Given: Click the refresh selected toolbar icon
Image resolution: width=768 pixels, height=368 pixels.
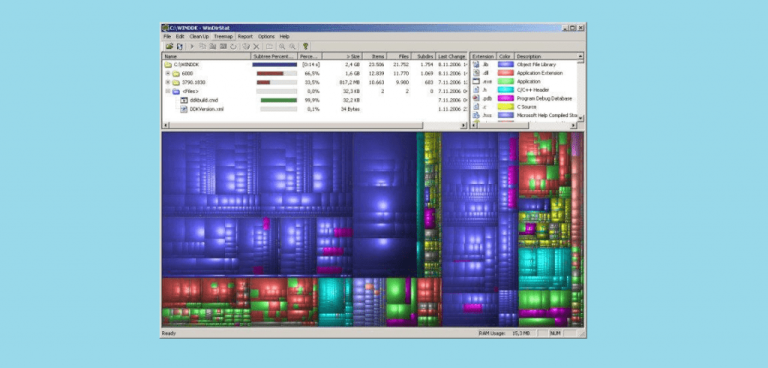Looking at the screenshot, I should pos(180,46).
